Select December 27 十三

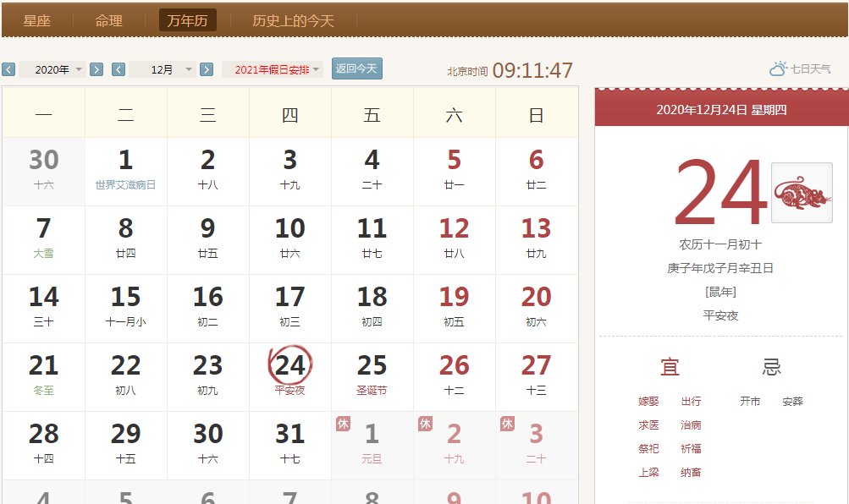click(x=537, y=377)
